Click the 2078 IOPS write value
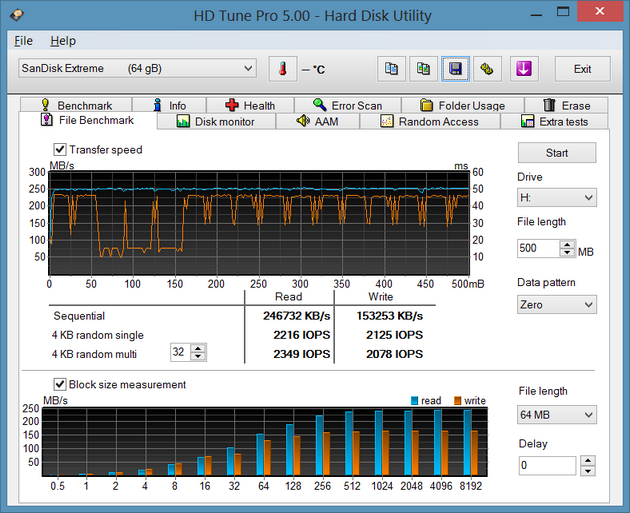Screen dimensions: 630x513 point(394,354)
